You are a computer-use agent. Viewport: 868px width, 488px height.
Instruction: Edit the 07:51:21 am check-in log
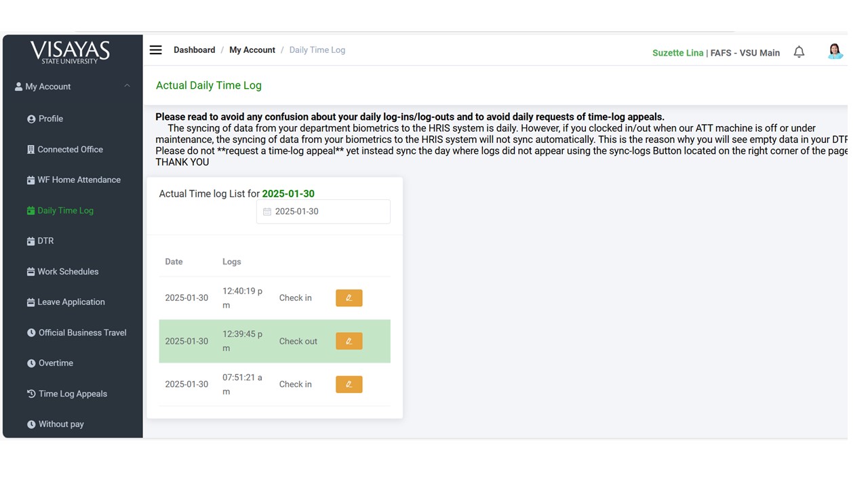349,384
